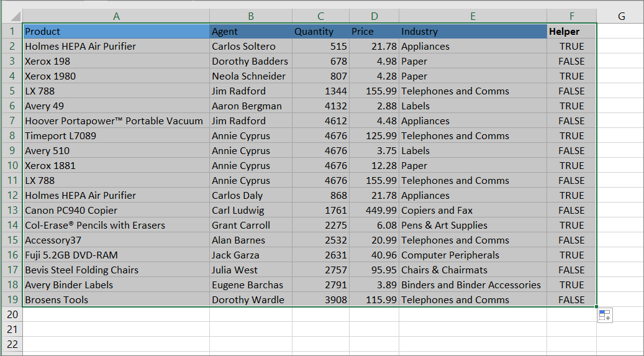Click the Agent header cell
The height and width of the screenshot is (356, 644).
251,31
